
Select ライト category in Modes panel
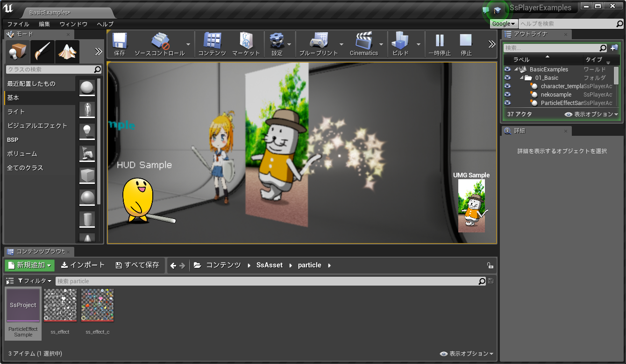coord(40,112)
